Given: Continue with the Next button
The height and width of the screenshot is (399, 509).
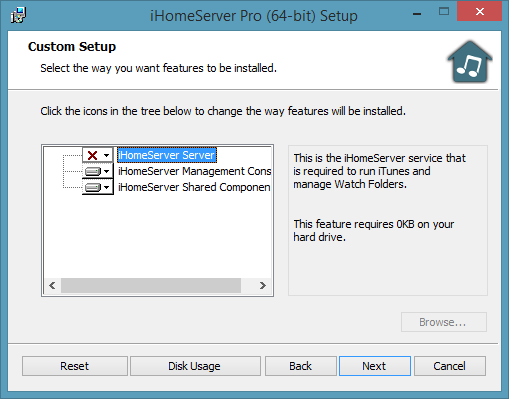Looking at the screenshot, I should coord(375,366).
